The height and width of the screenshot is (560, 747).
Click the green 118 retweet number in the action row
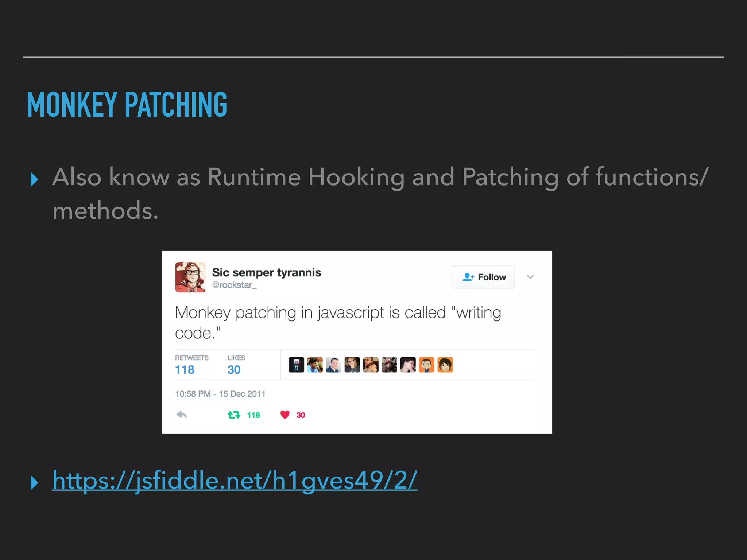[x=253, y=415]
